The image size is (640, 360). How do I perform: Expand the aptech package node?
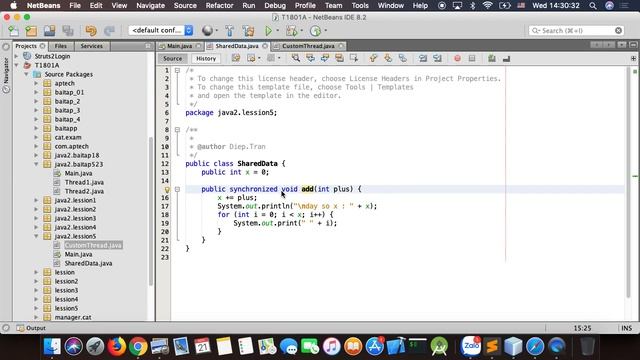pos(36,83)
